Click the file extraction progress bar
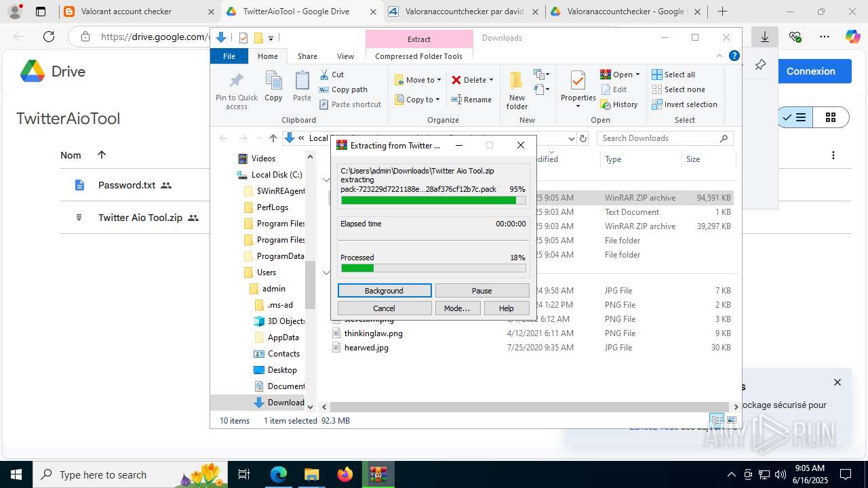This screenshot has width=868, height=488. point(433,200)
